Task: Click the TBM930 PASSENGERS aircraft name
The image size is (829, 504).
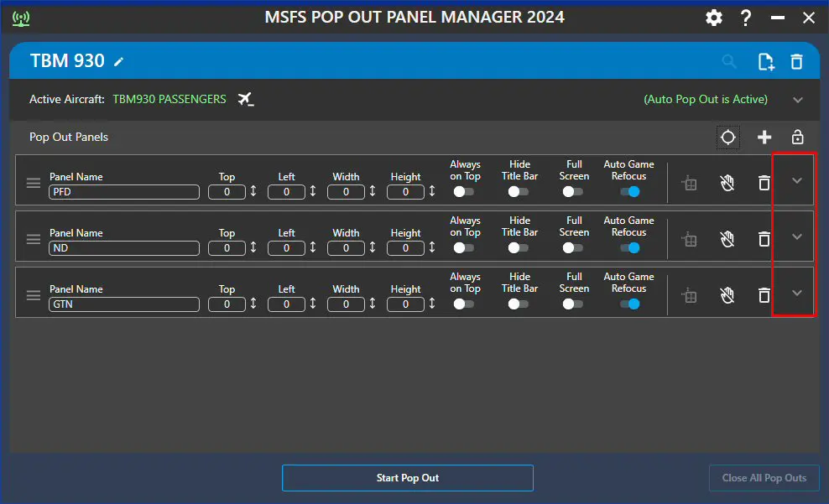Action: [169, 99]
